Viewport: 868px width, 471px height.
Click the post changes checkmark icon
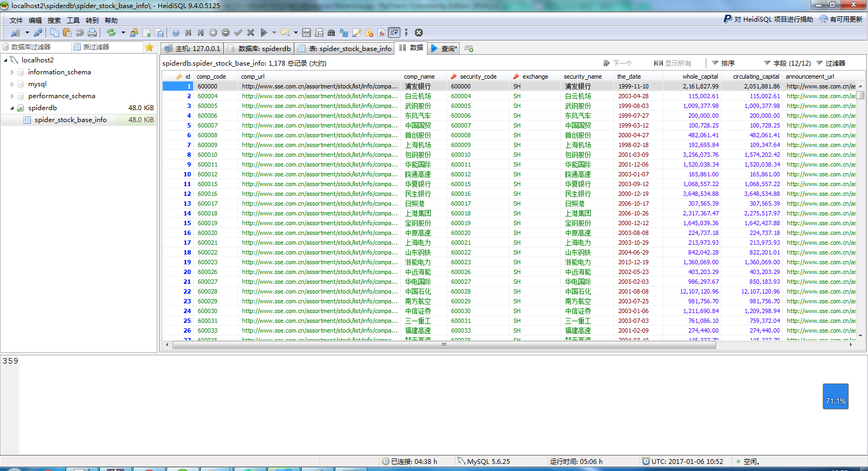(238, 33)
